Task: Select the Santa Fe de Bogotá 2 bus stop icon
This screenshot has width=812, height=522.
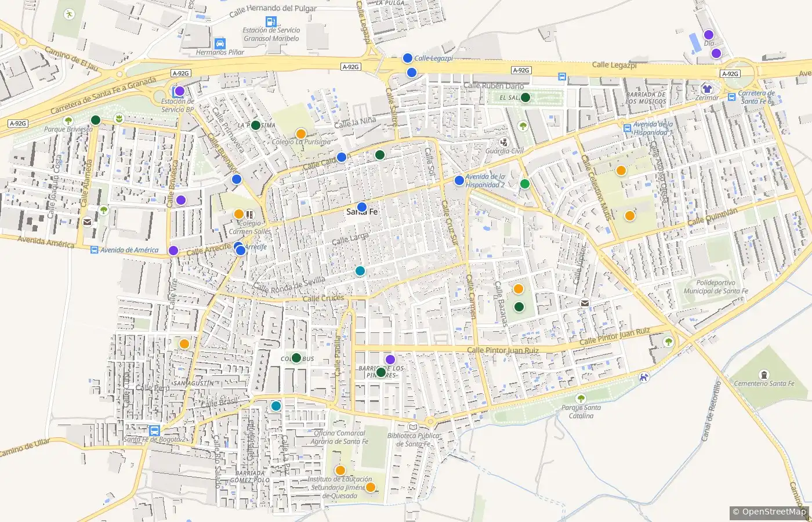Action: (154, 431)
